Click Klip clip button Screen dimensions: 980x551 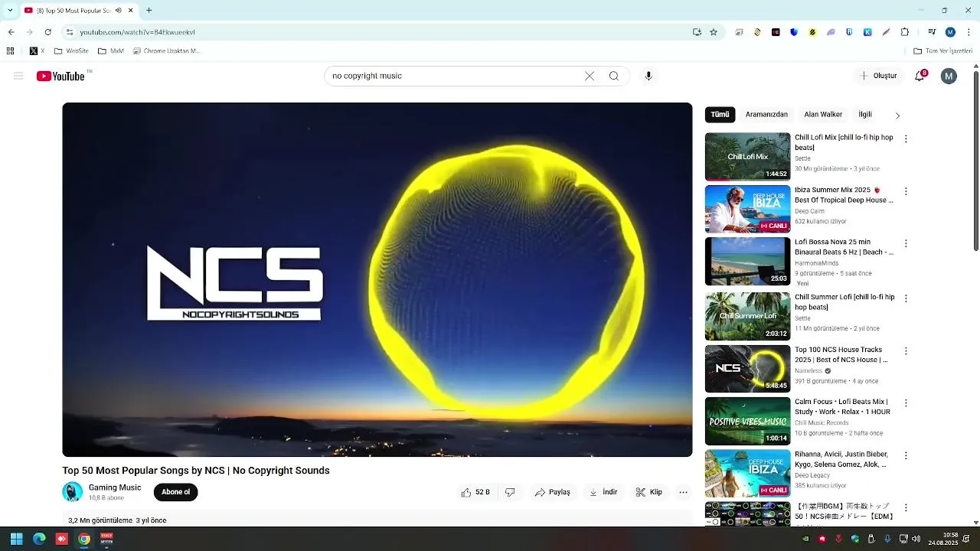point(649,492)
